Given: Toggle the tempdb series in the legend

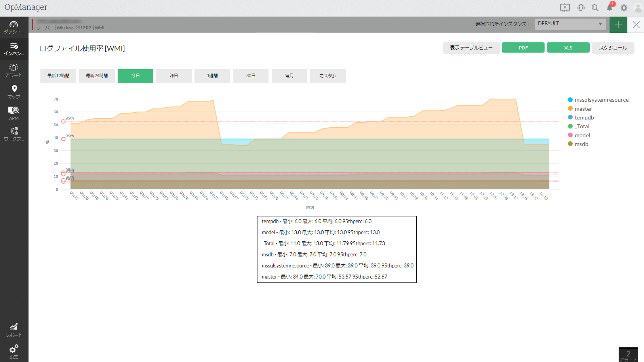Looking at the screenshot, I should click(x=583, y=118).
